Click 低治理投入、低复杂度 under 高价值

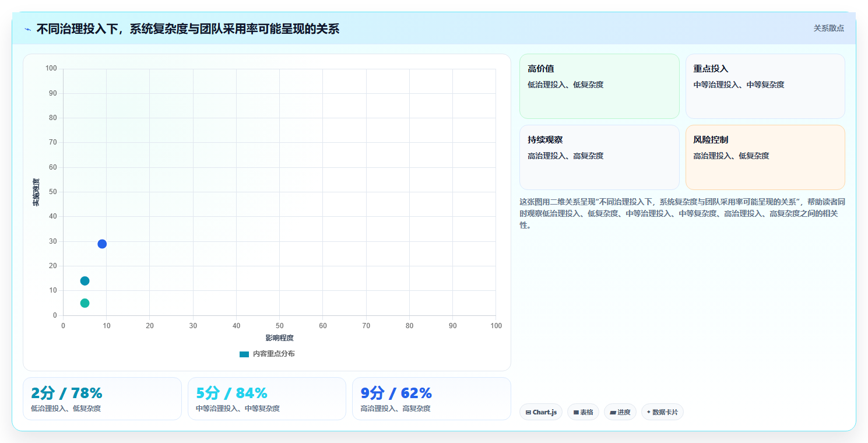(x=565, y=85)
